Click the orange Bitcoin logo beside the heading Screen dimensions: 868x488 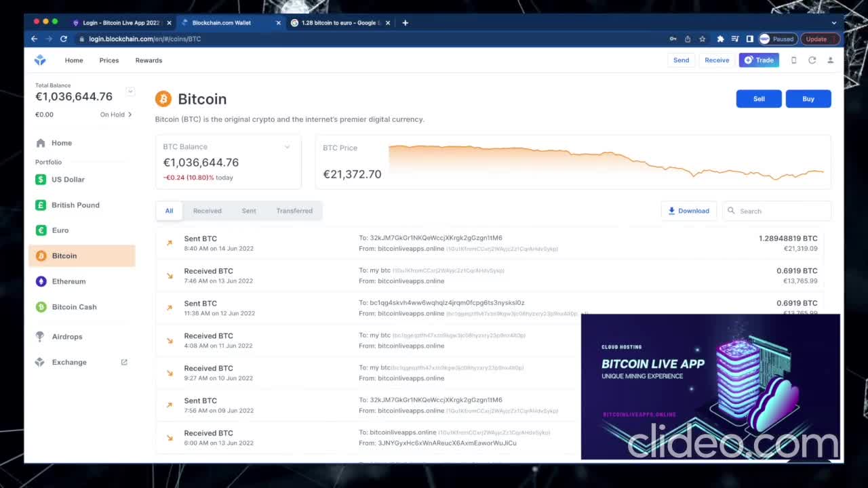click(163, 99)
